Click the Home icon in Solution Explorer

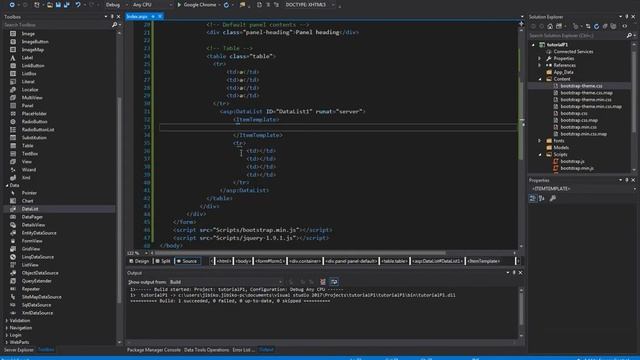coord(550,27)
